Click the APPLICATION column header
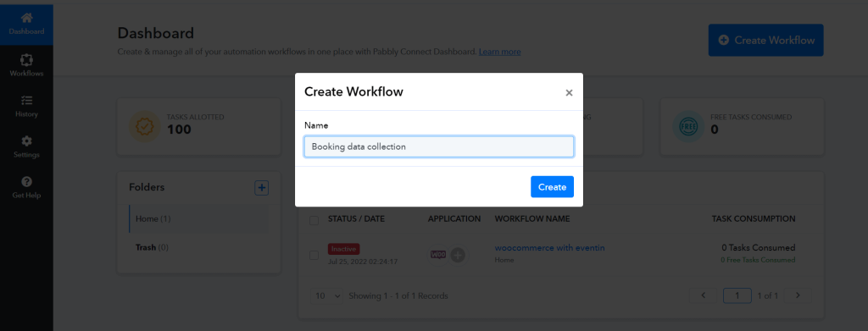 coord(454,218)
